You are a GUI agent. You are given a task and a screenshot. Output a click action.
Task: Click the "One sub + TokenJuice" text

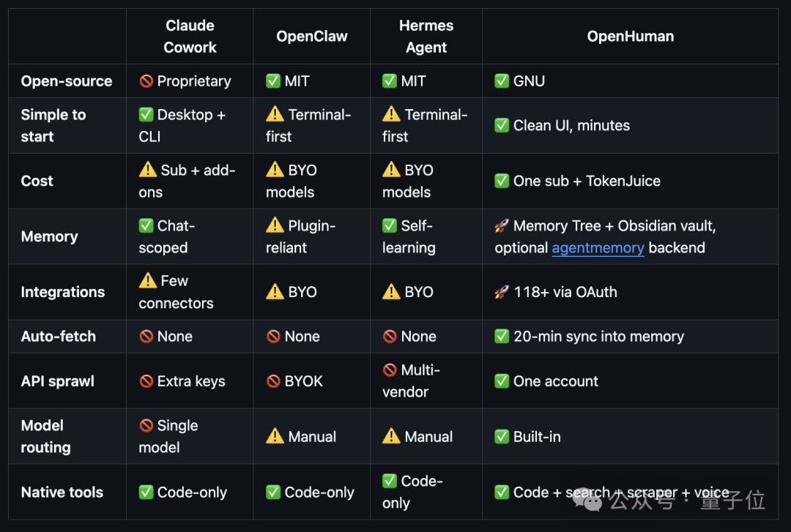pos(587,181)
